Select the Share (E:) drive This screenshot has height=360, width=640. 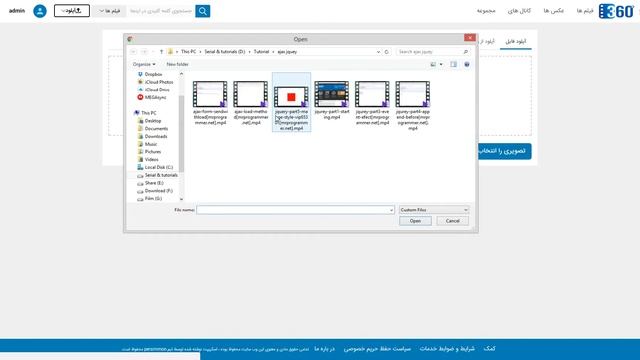154,183
